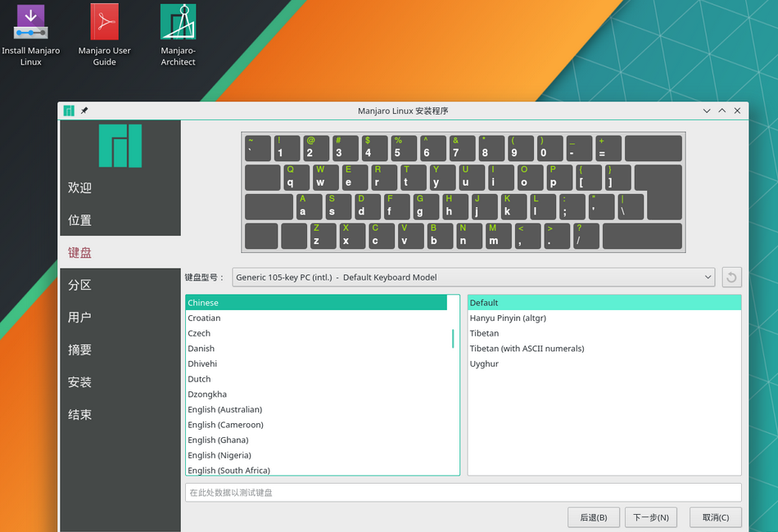This screenshot has width=778, height=532.
Task: Select English (South Africa) layout
Action: click(316, 470)
